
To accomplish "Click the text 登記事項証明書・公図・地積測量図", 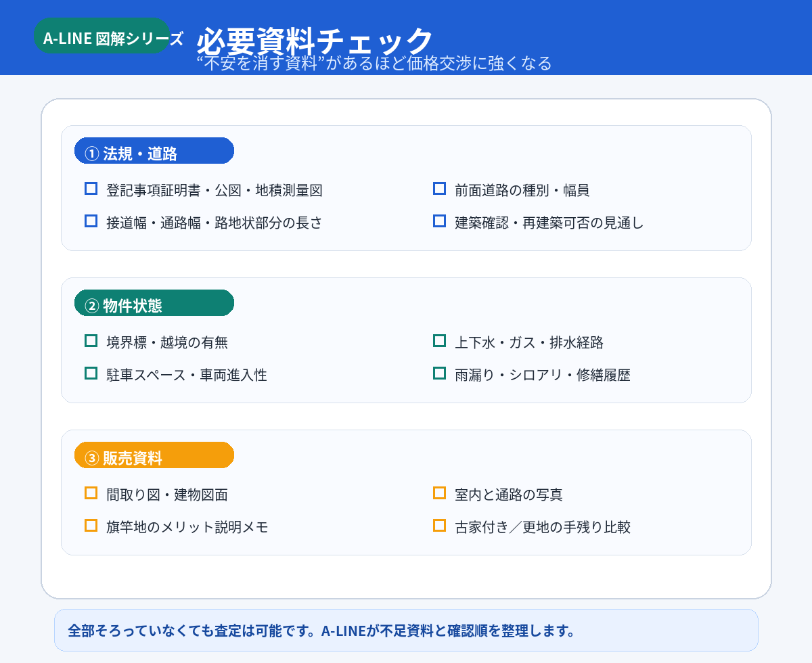I will coord(215,190).
